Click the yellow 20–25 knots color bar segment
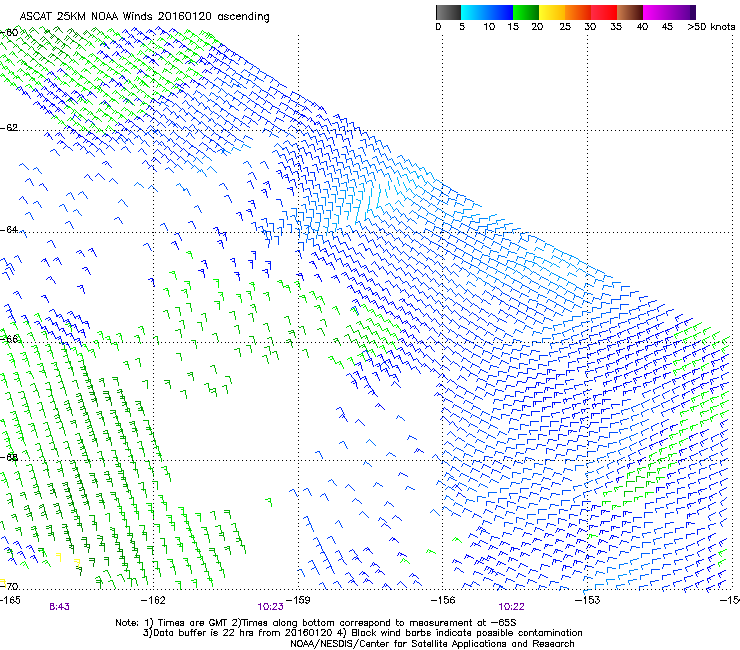740x650 pixels. coord(552,12)
